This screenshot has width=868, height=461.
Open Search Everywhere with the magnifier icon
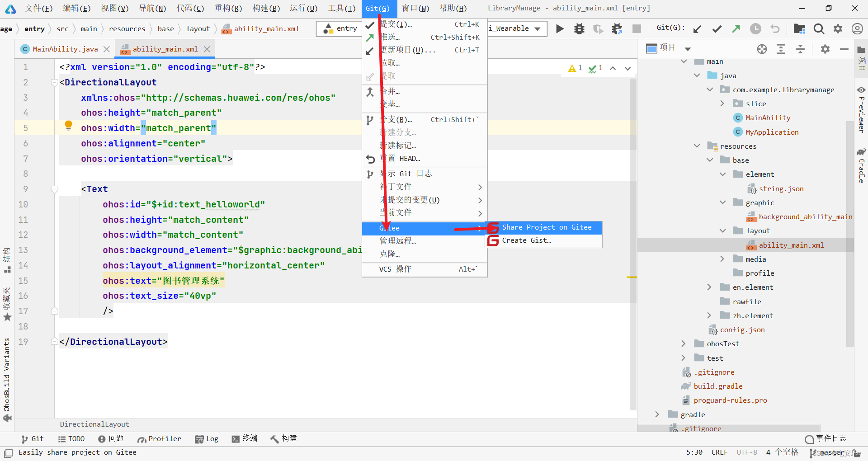point(819,28)
